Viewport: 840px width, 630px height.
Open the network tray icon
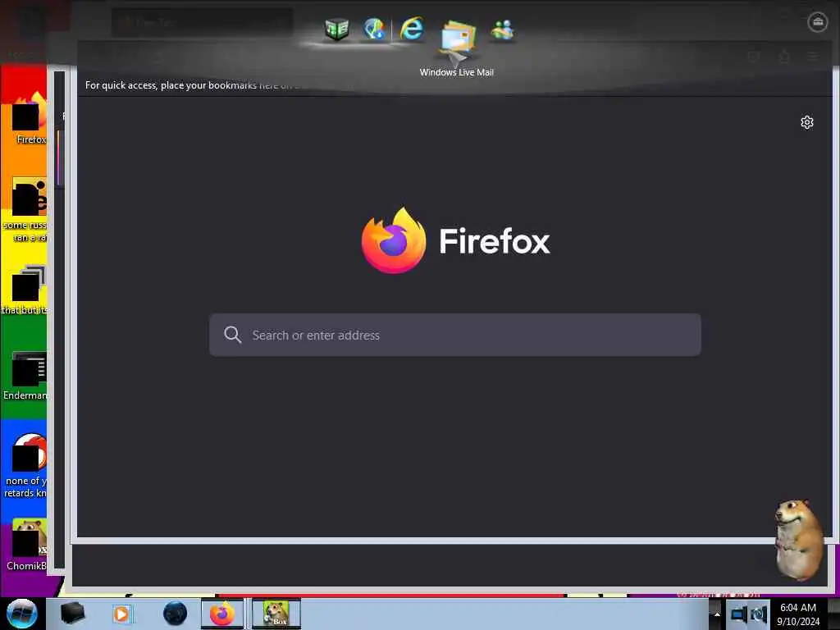[739, 614]
